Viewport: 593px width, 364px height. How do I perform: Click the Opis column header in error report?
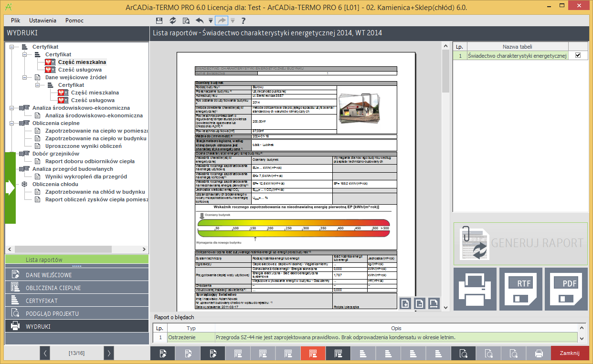click(396, 328)
